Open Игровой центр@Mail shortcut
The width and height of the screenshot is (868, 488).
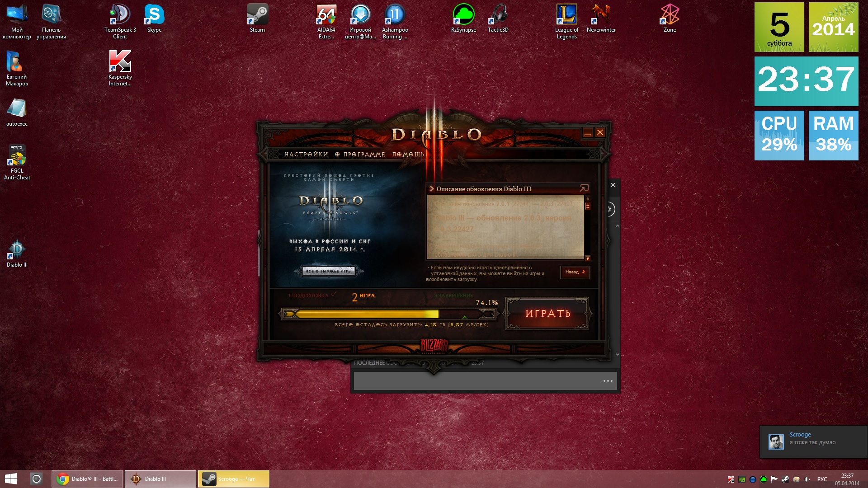click(x=360, y=21)
